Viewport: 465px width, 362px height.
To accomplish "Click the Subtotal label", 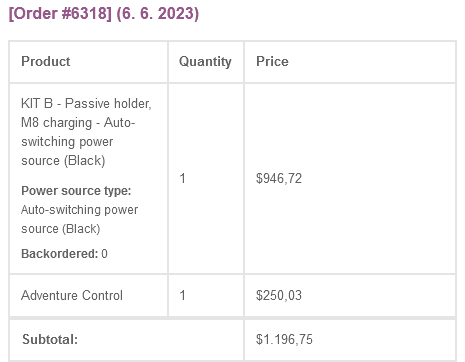I will tap(50, 340).
